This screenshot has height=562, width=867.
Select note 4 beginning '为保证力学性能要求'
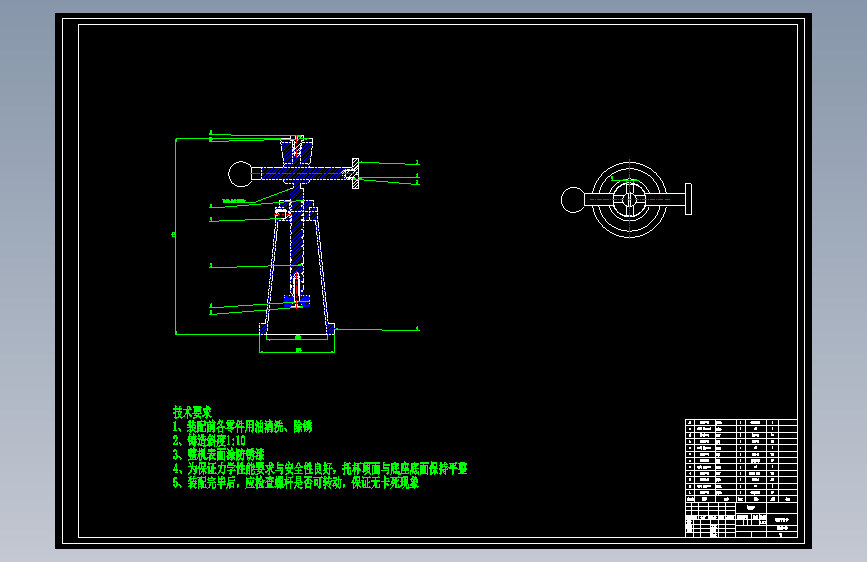tap(320, 469)
